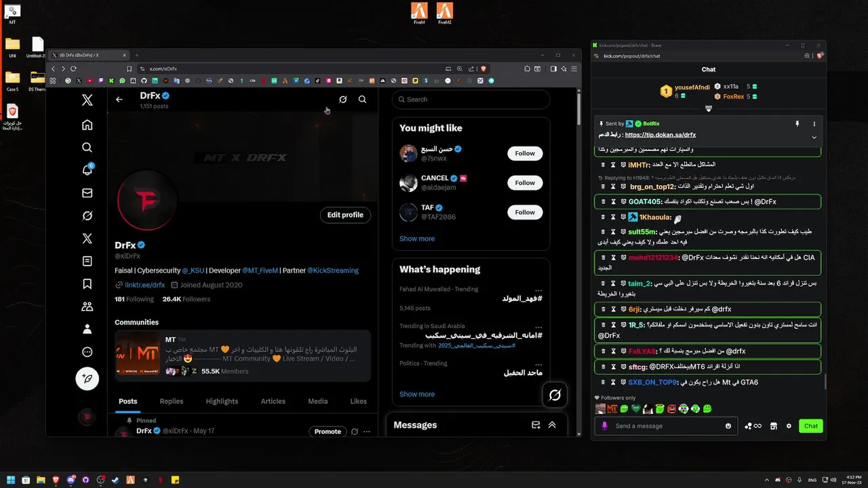The image size is (868, 488).
Task: Expand the Messages drawer
Action: pyautogui.click(x=552, y=425)
